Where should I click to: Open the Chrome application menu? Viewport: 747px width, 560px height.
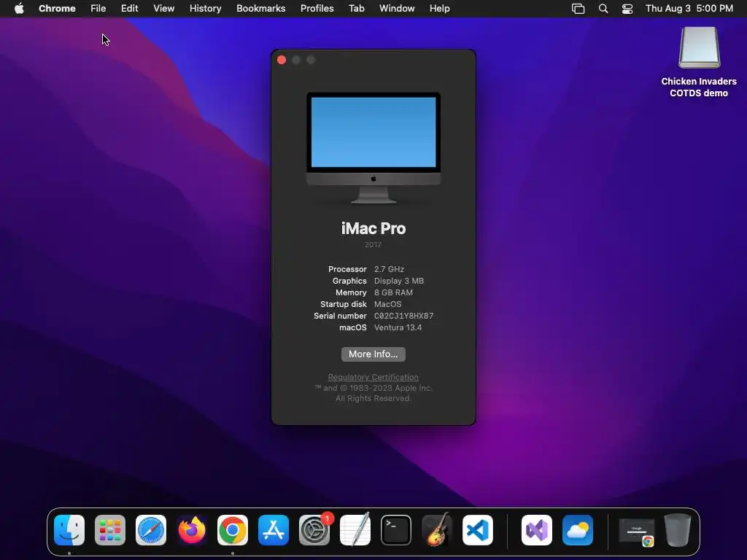pos(57,8)
